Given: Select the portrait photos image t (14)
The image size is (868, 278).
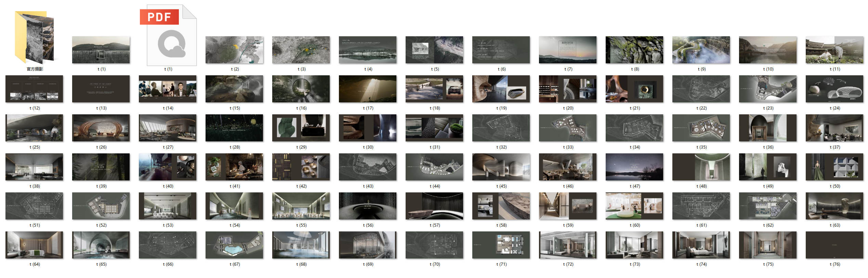Looking at the screenshot, I should [168, 89].
